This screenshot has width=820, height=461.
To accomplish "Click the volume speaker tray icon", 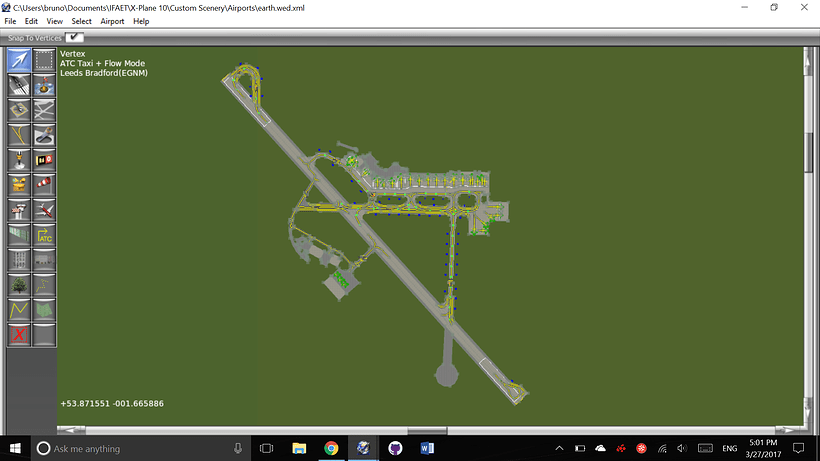I will (x=682, y=448).
